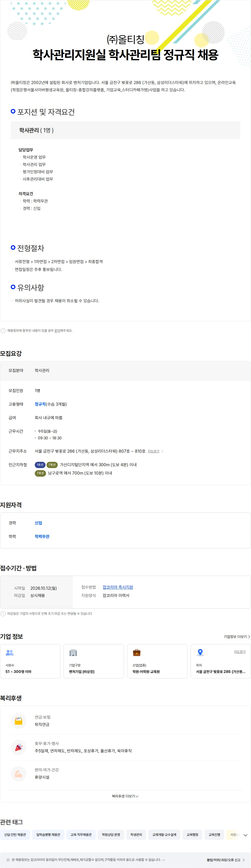The width and height of the screenshot is (251, 868).
Task: Open the 잡코리아 즉시지원 application link
Action: tap(118, 587)
